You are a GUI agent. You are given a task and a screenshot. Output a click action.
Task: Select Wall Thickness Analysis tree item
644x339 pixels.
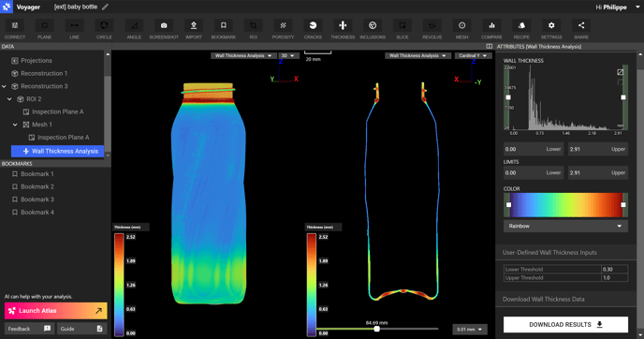click(x=57, y=151)
